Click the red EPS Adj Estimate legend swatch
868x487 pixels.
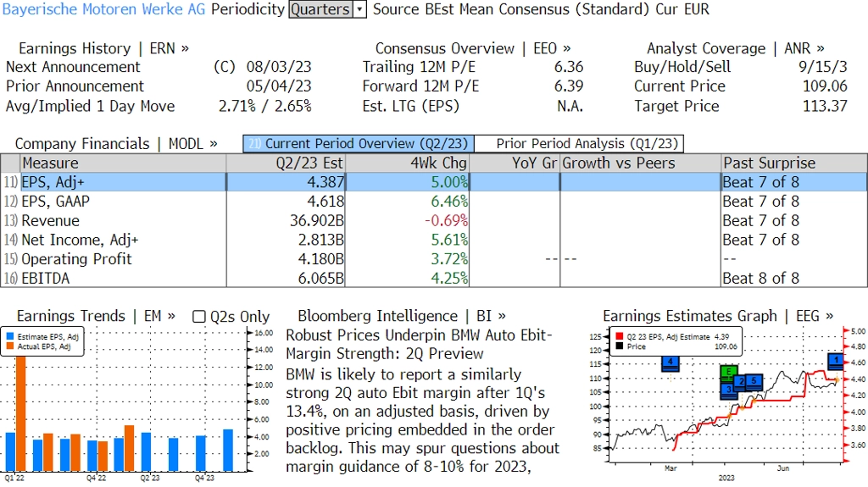click(x=620, y=336)
